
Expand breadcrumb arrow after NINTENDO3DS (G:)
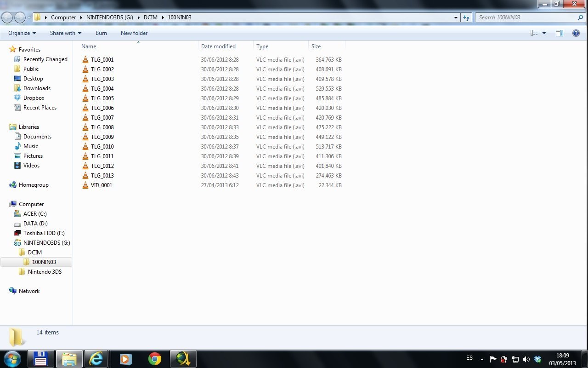(x=138, y=17)
